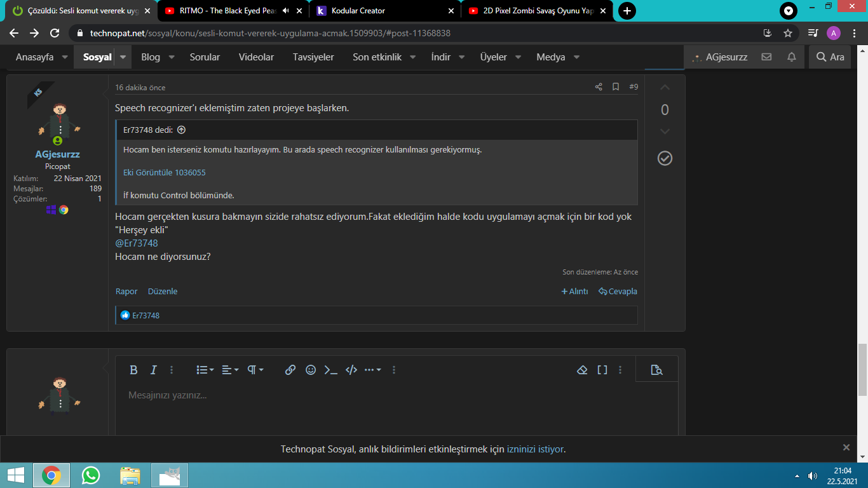Open the @Er73748 mention link
This screenshot has width=868, height=488.
[x=137, y=243]
